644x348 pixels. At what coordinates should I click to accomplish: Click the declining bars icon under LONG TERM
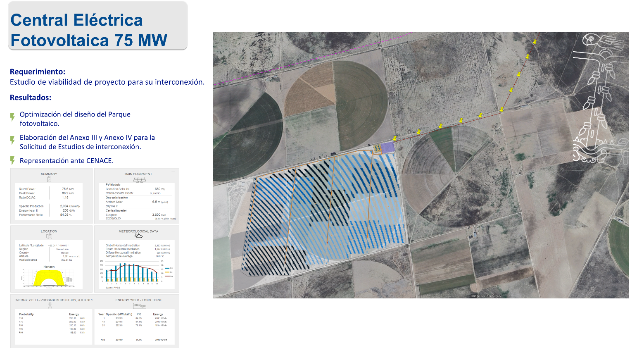140,305
